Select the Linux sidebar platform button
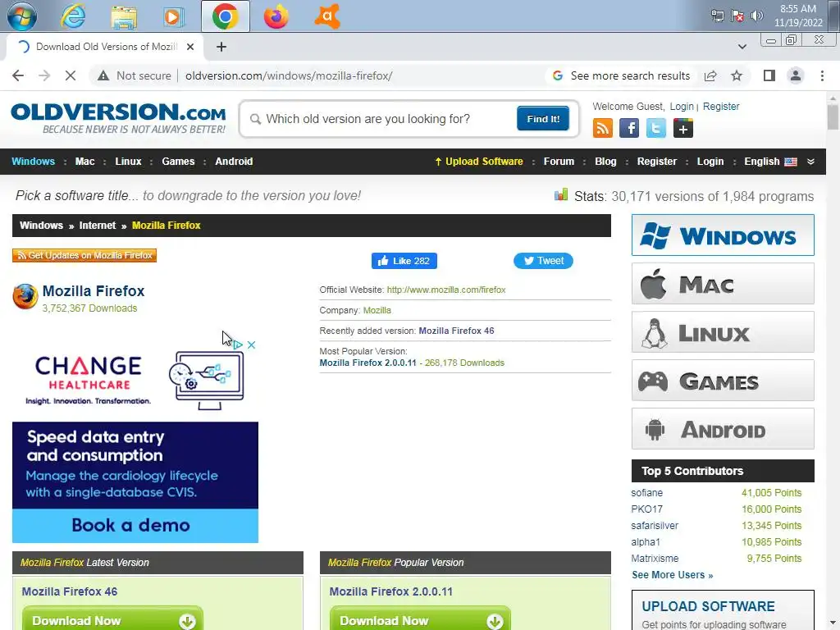Screen dimensions: 840x630 [723, 332]
